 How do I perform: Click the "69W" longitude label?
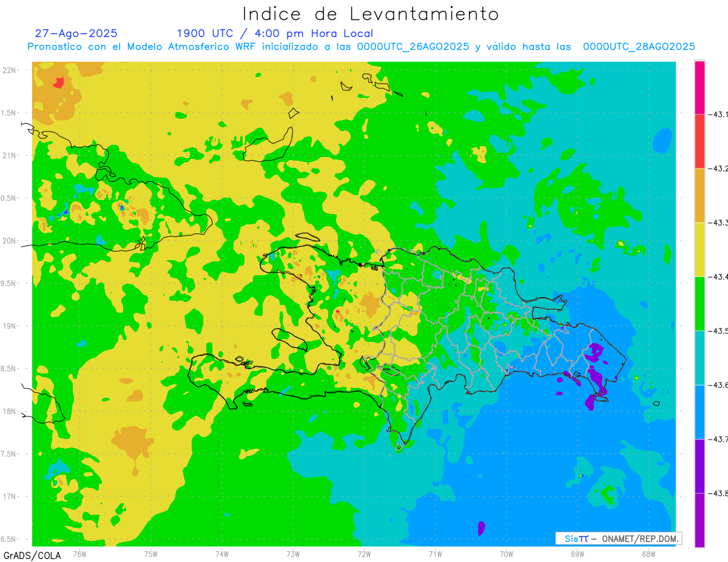pos(577,554)
